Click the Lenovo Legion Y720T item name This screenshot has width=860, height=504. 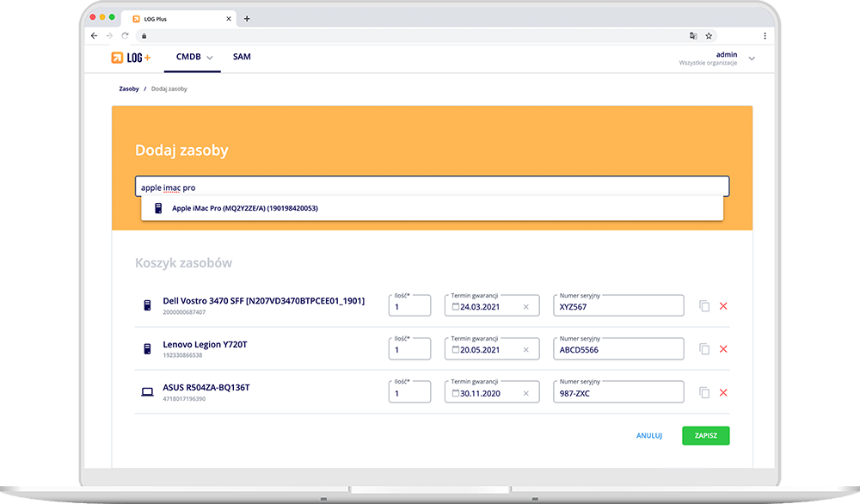click(x=206, y=344)
